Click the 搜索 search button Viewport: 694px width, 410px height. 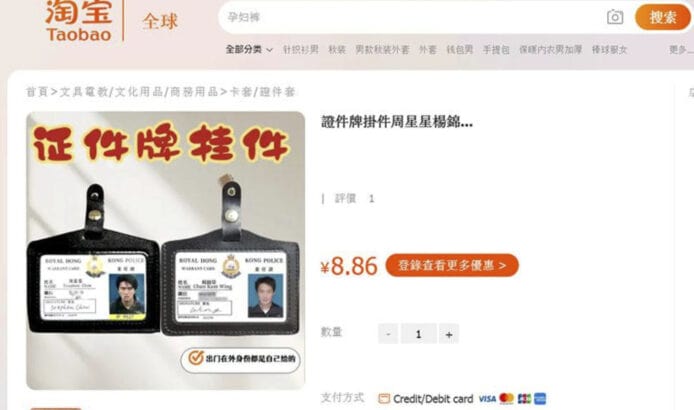pyautogui.click(x=663, y=17)
